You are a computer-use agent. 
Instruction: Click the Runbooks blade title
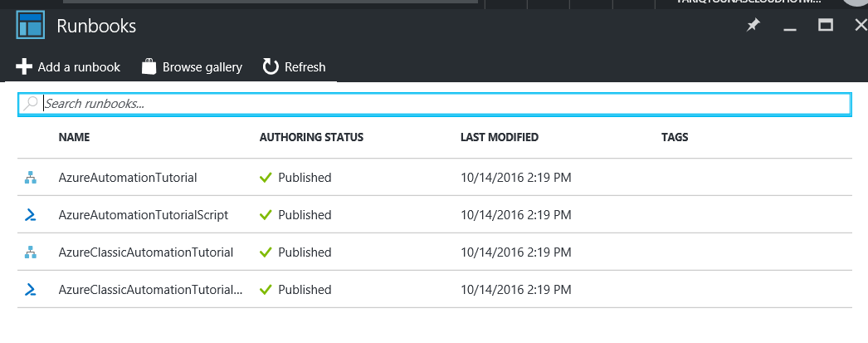(96, 26)
